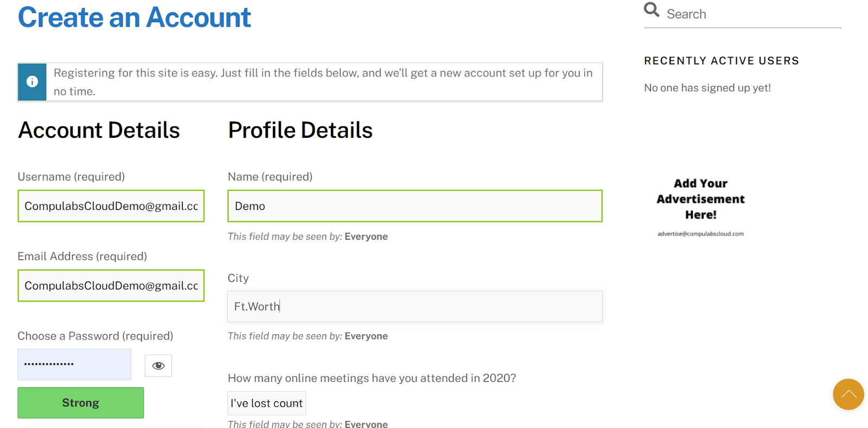Click the City field with Ft.Worth
This screenshot has height=428, width=868.
point(414,306)
